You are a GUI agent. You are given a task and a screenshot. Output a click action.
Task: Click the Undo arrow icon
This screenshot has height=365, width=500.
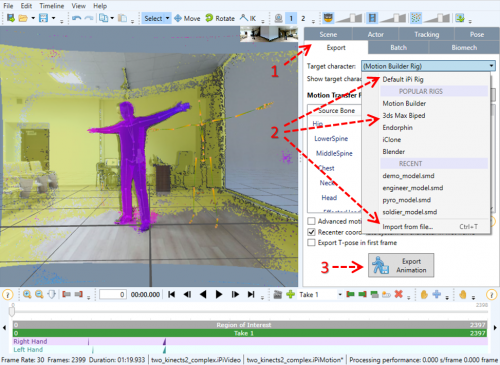[76, 18]
